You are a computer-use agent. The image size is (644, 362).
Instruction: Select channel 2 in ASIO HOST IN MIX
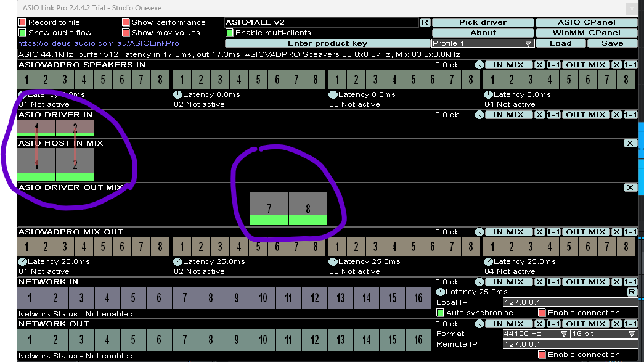click(75, 165)
